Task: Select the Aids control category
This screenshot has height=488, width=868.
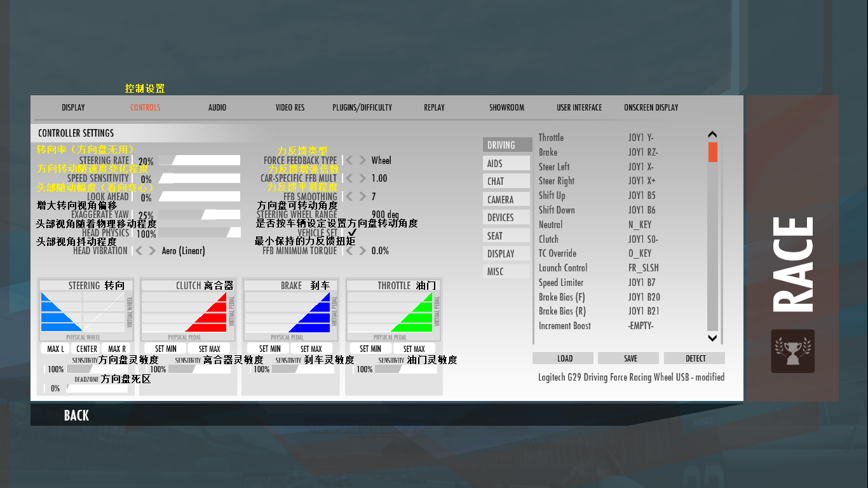Action: (506, 163)
